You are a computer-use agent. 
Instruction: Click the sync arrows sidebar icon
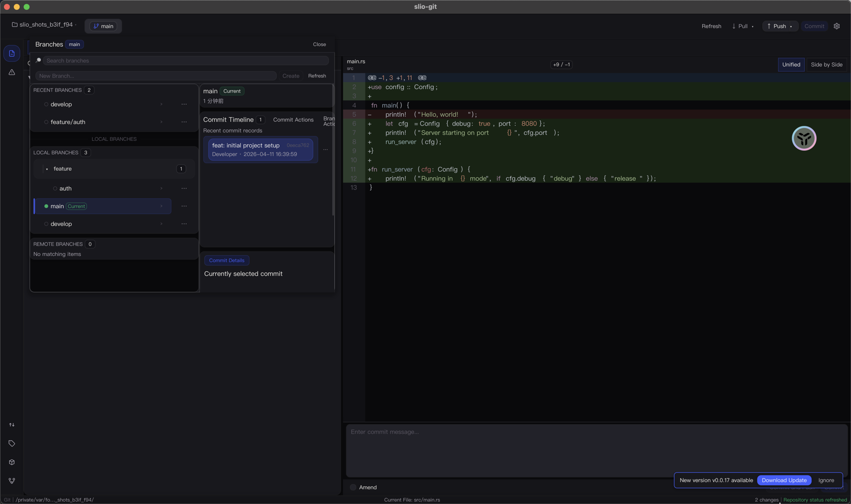tap(12, 425)
